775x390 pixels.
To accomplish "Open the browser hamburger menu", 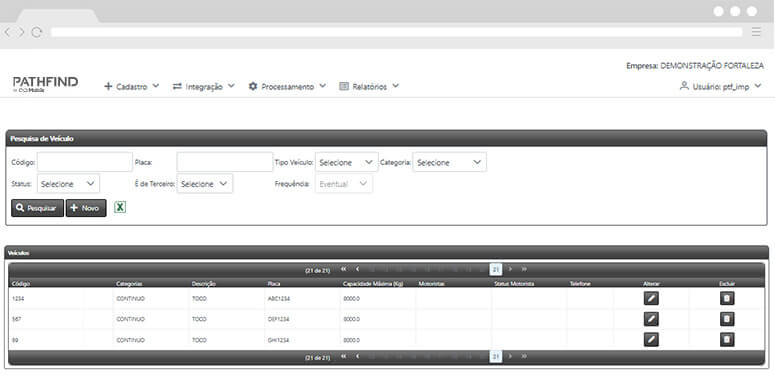I will click(x=756, y=32).
